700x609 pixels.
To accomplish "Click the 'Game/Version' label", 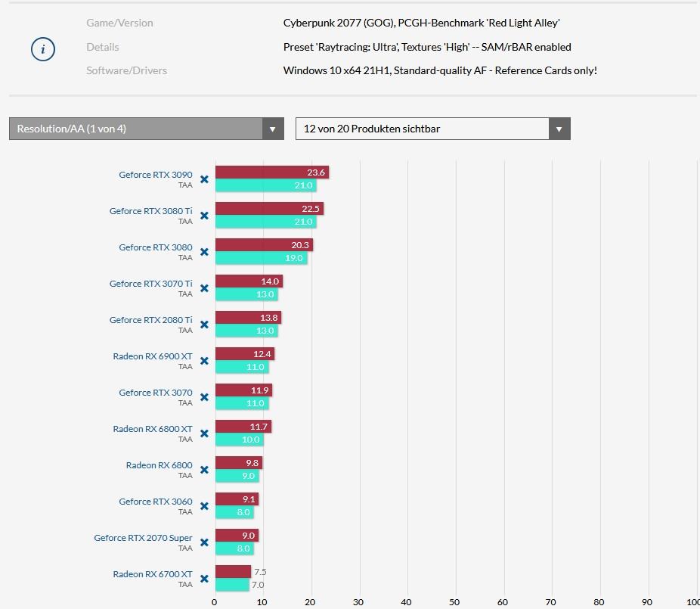I will [119, 23].
